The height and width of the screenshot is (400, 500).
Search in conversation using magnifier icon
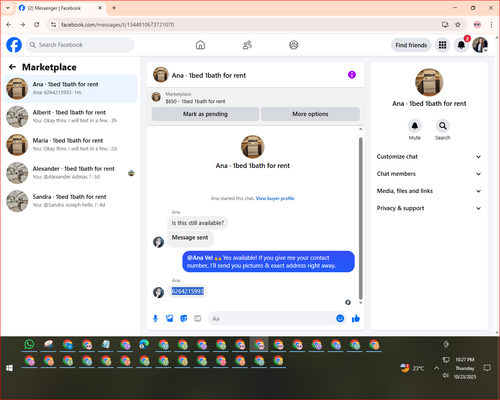point(443,126)
